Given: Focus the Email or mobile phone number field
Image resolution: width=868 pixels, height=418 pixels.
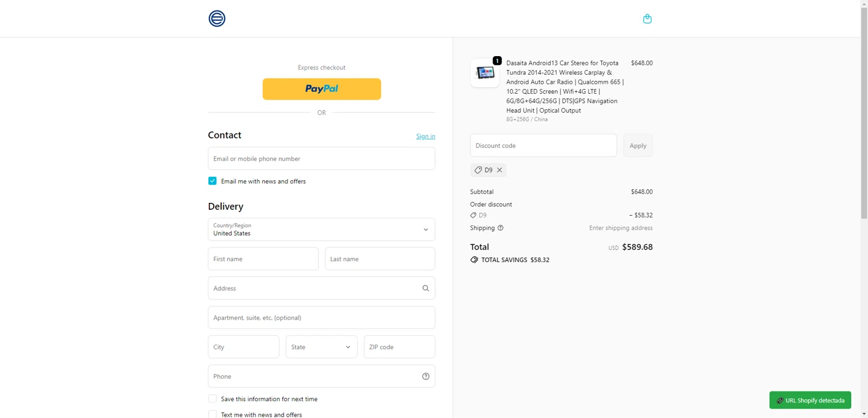Looking at the screenshot, I should (322, 158).
